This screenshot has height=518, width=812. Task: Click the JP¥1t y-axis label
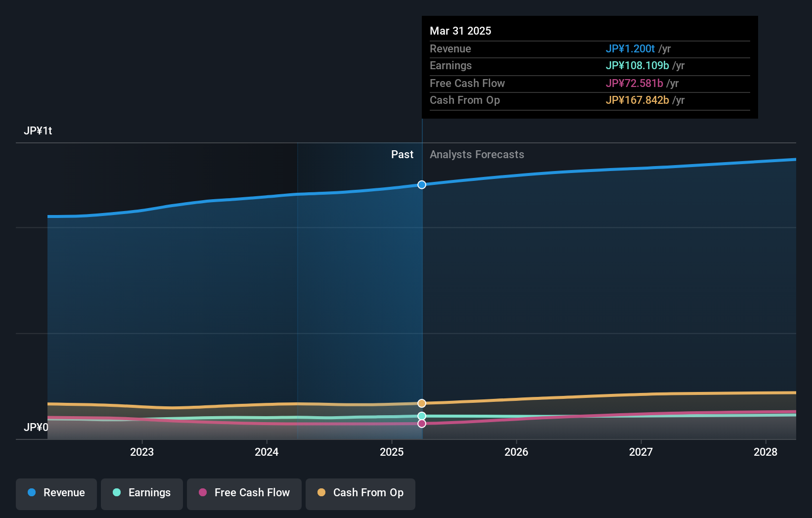[38, 131]
